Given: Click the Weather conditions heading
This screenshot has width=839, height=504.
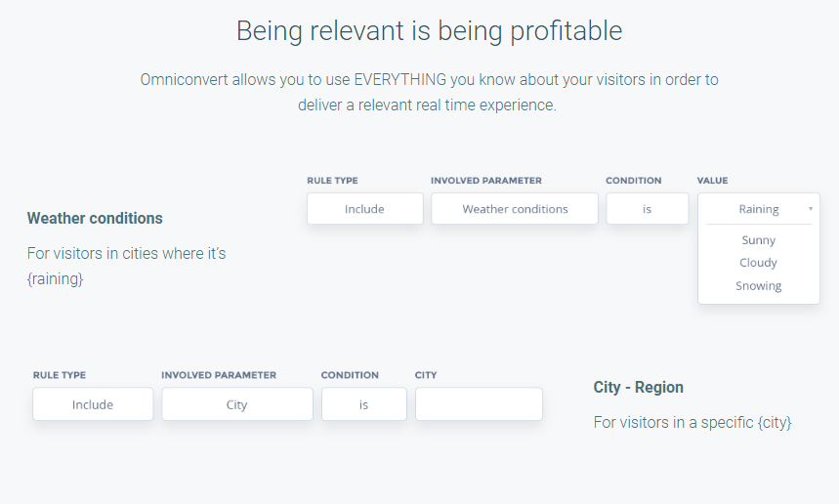Looking at the screenshot, I should [95, 218].
